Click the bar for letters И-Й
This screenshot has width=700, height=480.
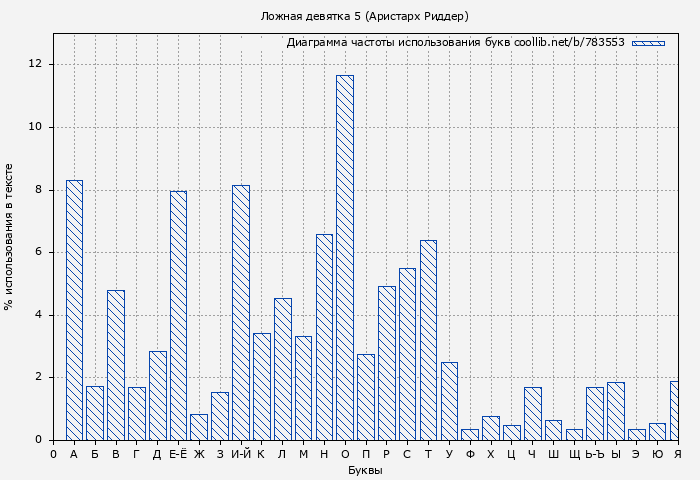[241, 312]
